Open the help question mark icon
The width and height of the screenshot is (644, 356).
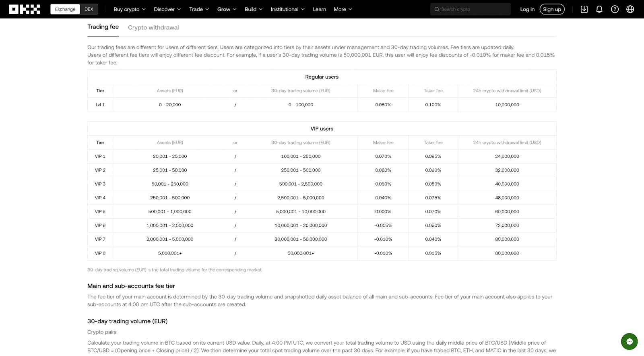pos(615,9)
